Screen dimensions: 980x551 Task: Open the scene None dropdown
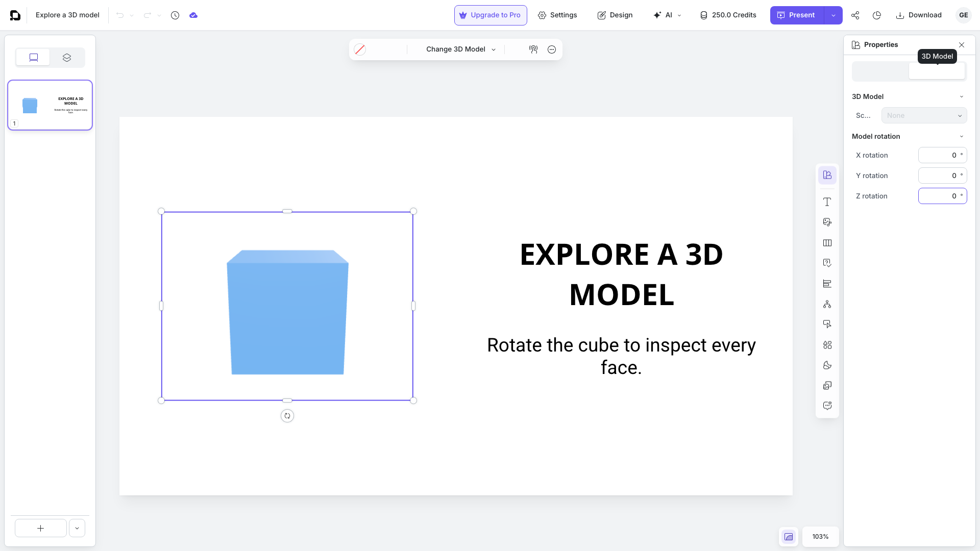924,115
